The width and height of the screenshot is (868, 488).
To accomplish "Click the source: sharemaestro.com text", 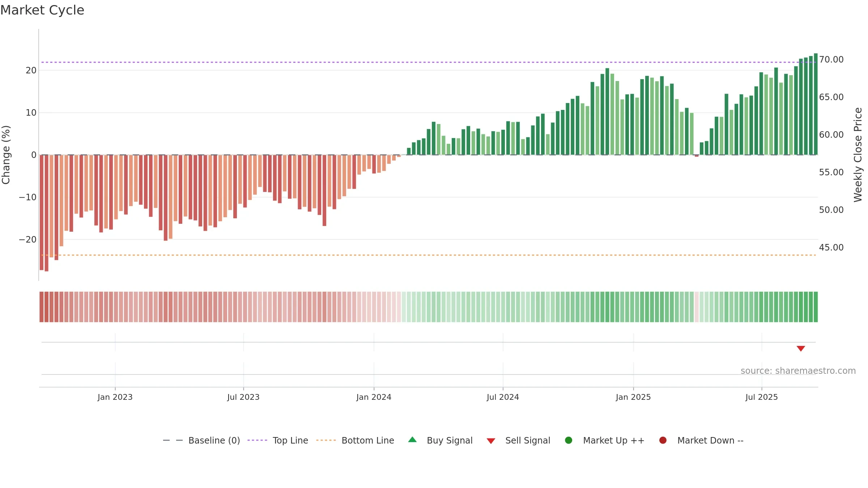I will (798, 371).
